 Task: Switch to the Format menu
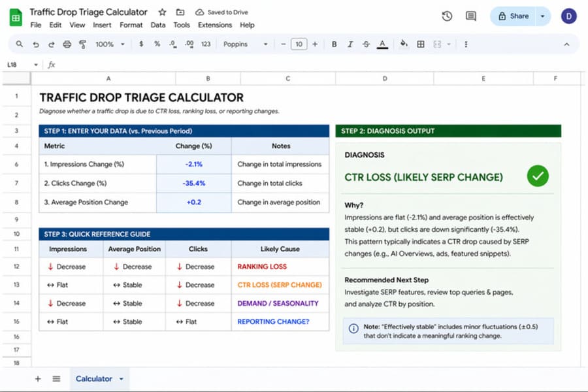coord(131,25)
